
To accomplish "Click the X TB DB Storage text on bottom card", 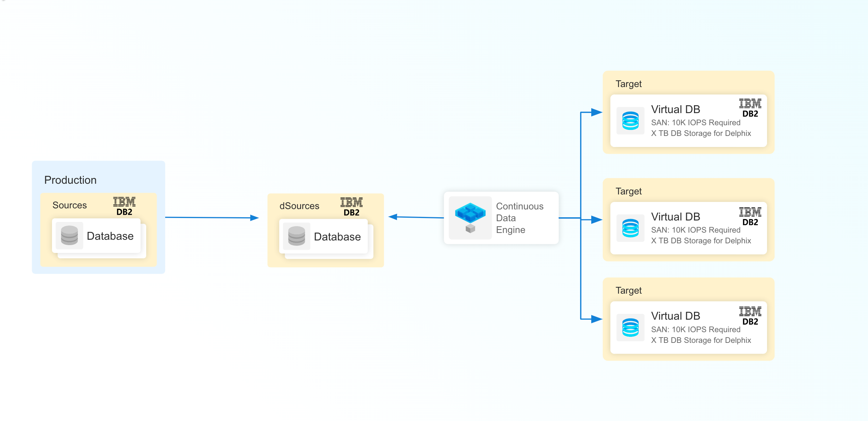I will [x=701, y=340].
